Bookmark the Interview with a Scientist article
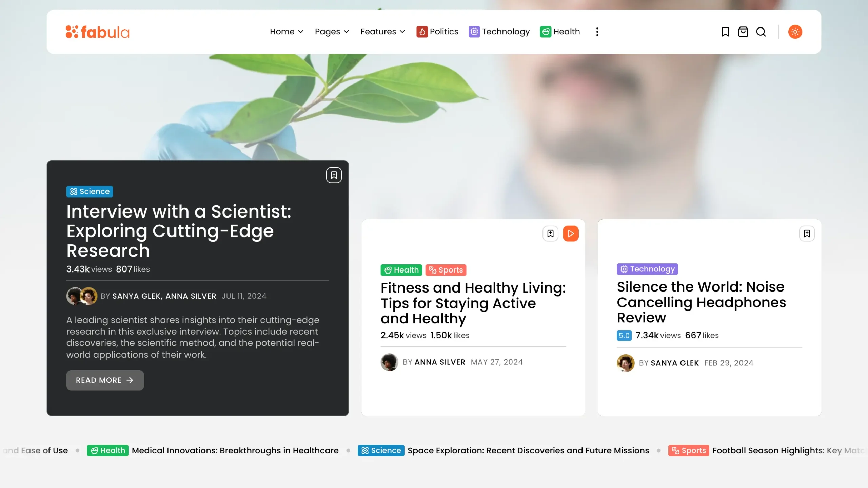Image resolution: width=868 pixels, height=488 pixels. (x=334, y=175)
